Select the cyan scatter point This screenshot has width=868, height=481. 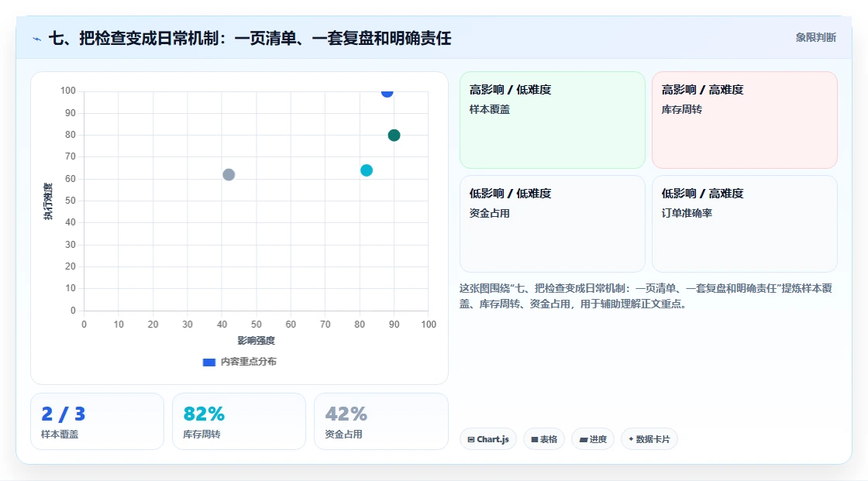(367, 170)
